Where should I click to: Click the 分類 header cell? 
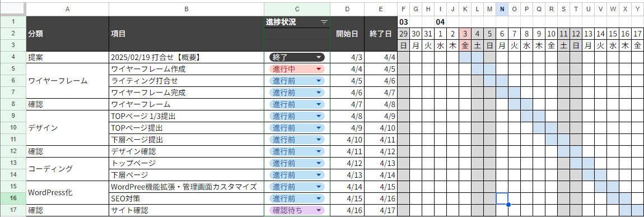[x=67, y=34]
